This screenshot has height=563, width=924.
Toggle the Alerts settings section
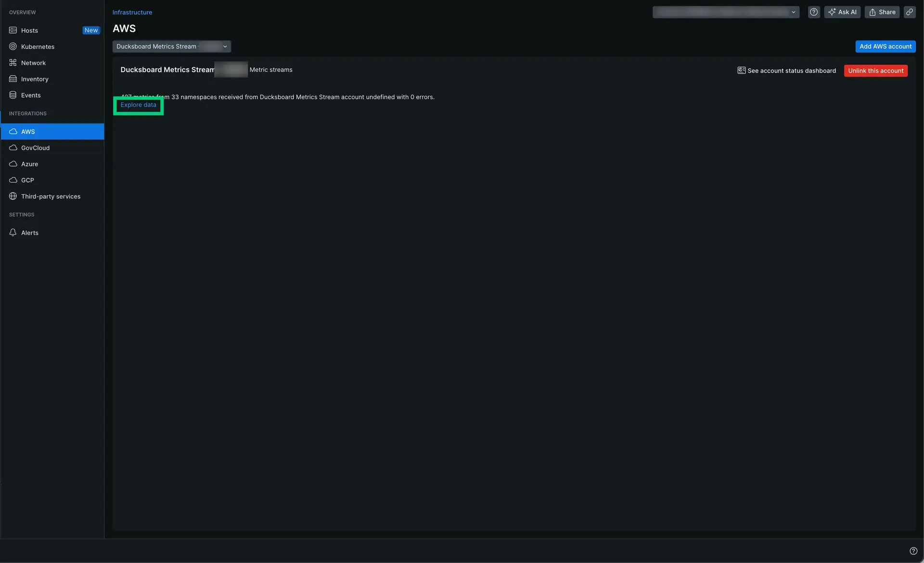tap(29, 233)
